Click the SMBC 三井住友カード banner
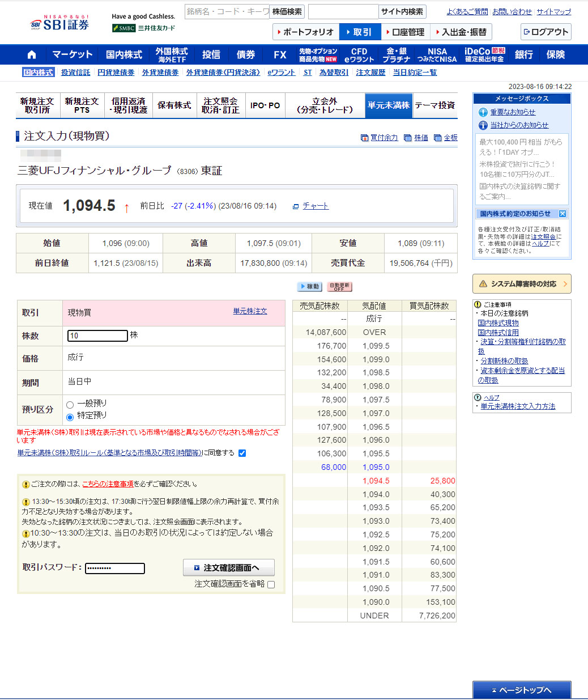588x700 pixels. (144, 28)
